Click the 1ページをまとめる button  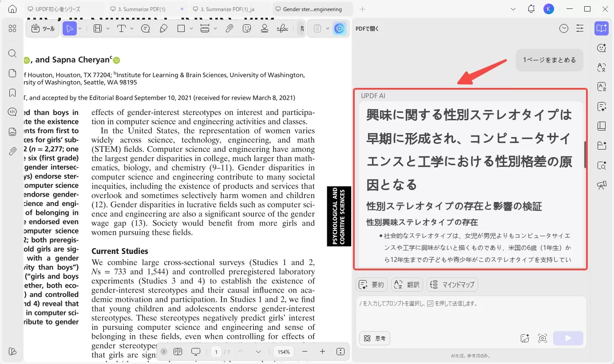point(549,60)
